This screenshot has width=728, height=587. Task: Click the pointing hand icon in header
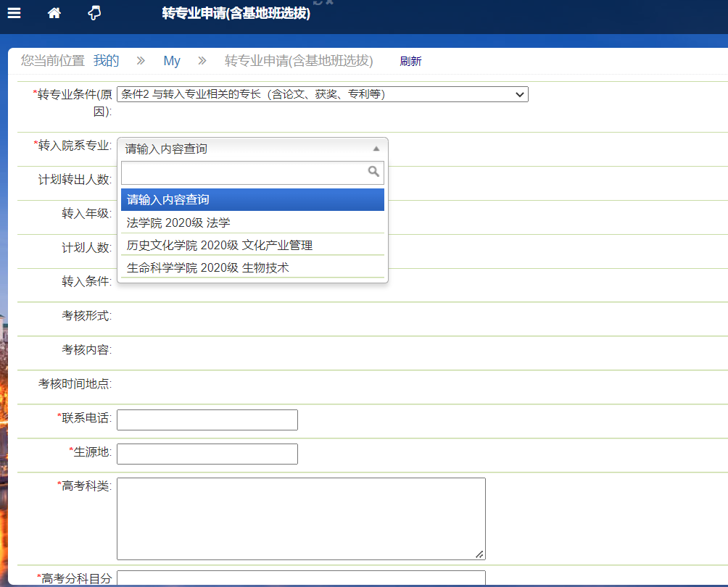click(x=94, y=14)
